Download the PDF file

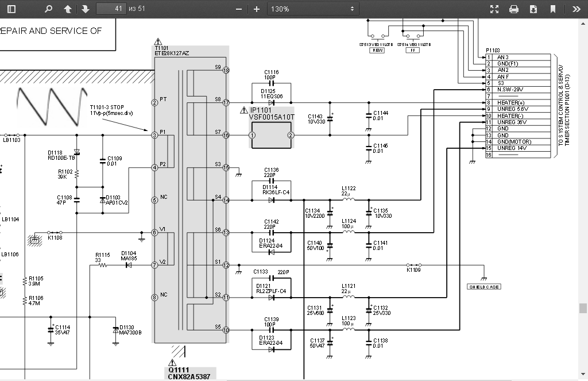pyautogui.click(x=533, y=9)
